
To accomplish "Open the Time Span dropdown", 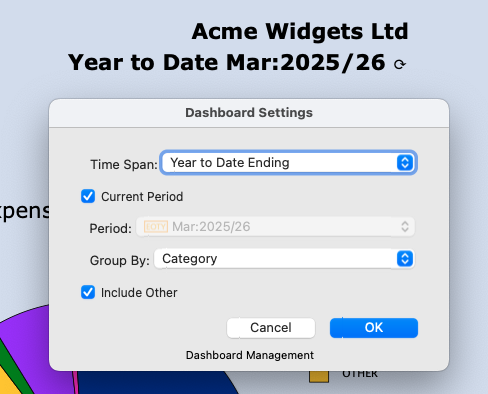I will point(288,163).
